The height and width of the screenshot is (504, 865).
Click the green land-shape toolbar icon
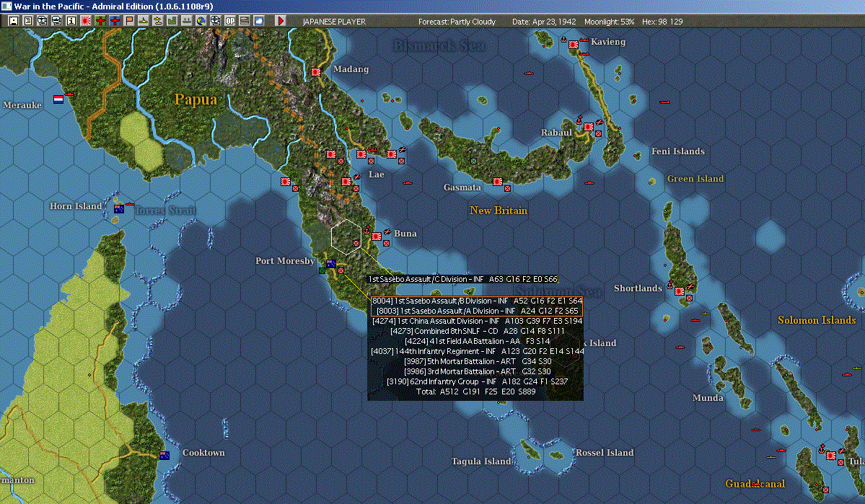172,21
